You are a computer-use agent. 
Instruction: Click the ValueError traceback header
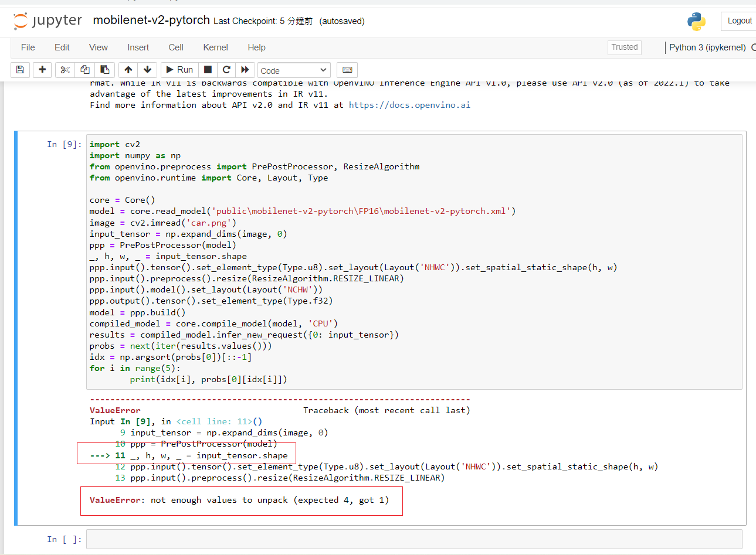click(x=115, y=410)
